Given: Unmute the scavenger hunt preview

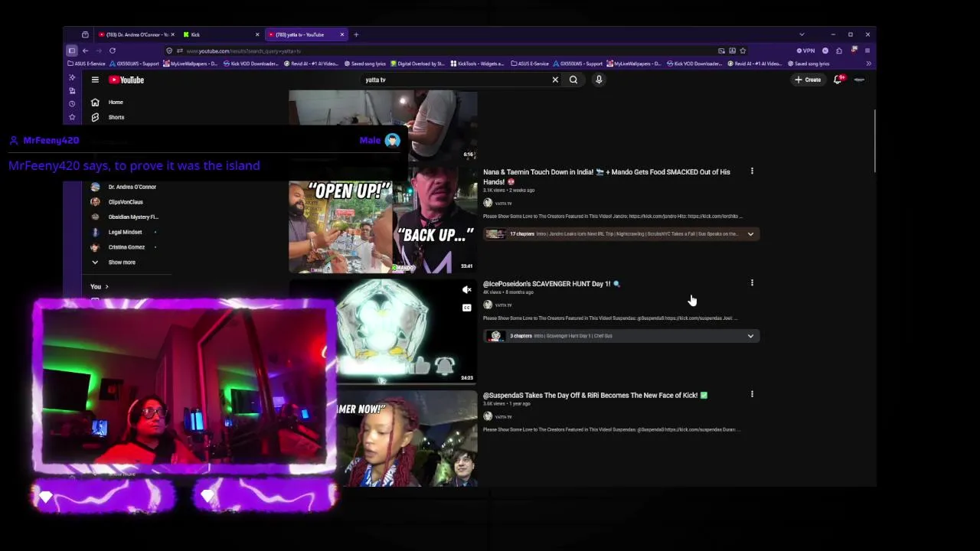Looking at the screenshot, I should 467,290.
